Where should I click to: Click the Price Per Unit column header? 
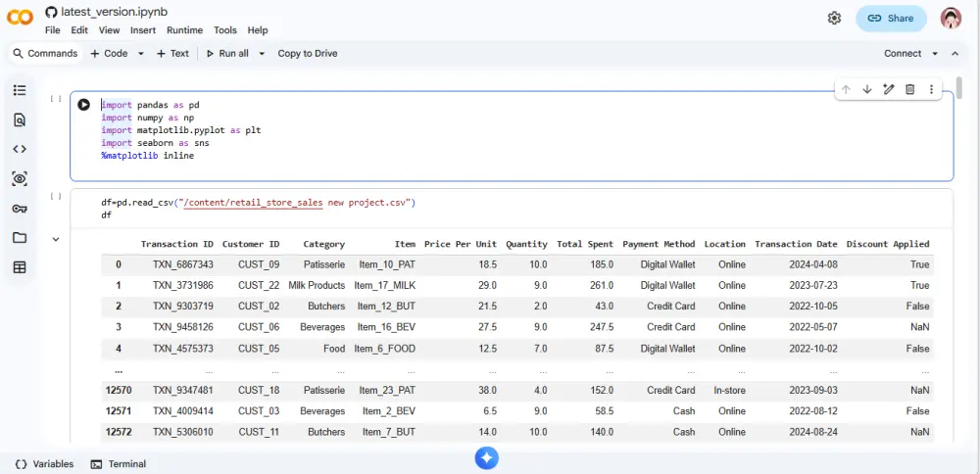click(461, 244)
